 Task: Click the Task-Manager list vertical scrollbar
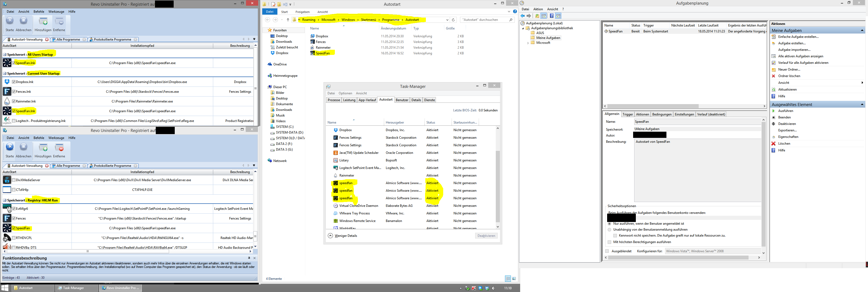[498, 185]
